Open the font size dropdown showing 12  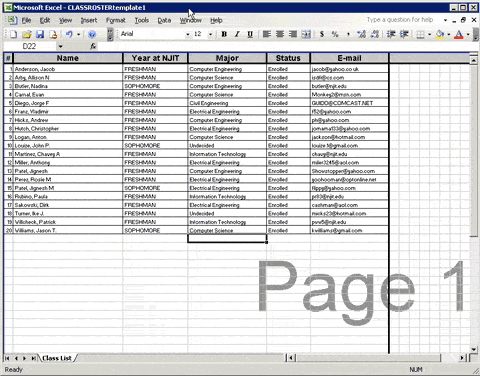[210, 34]
